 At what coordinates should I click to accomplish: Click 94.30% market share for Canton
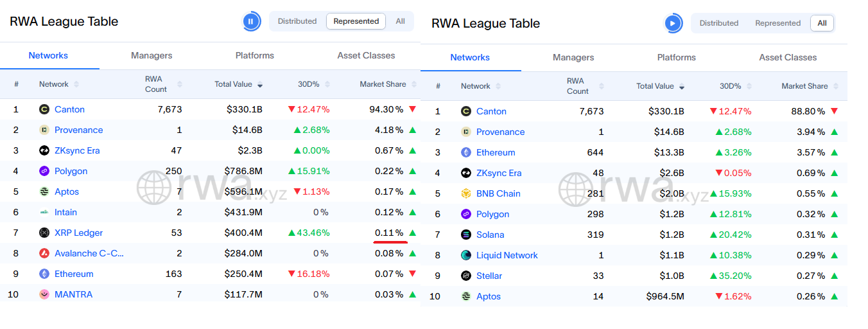[386, 109]
